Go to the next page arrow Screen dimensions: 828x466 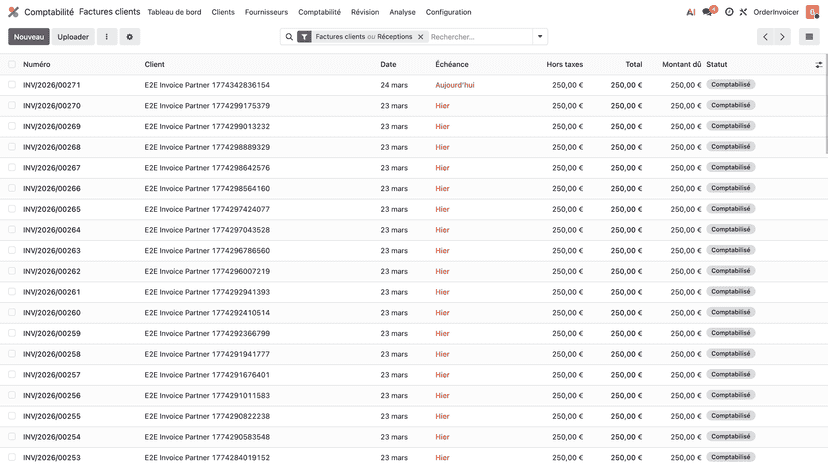click(x=782, y=36)
